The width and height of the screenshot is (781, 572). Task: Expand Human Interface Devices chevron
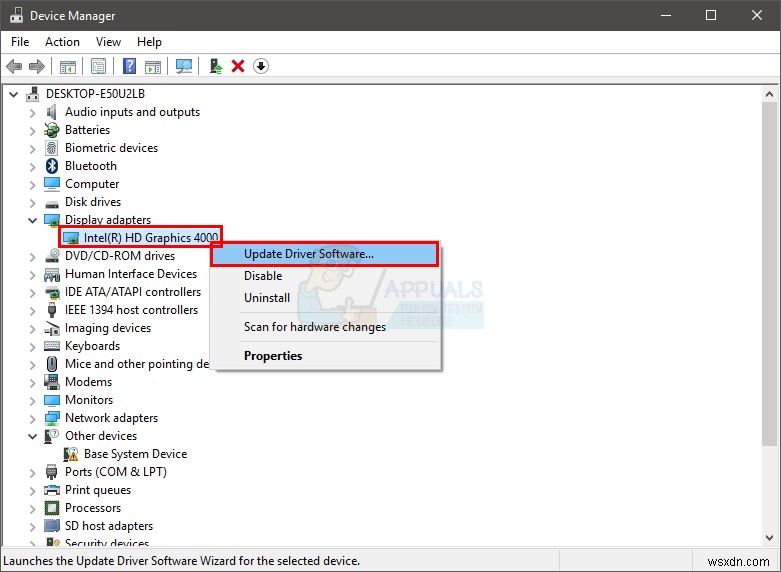[x=32, y=275]
